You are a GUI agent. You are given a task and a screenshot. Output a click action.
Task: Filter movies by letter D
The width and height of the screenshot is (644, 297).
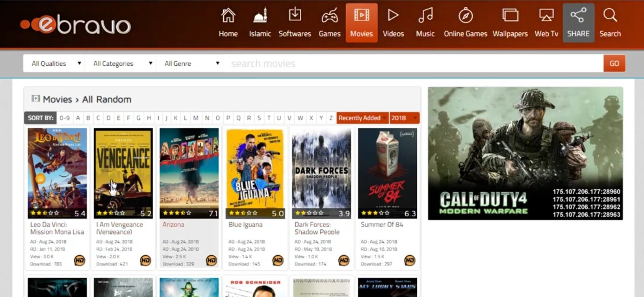108,118
